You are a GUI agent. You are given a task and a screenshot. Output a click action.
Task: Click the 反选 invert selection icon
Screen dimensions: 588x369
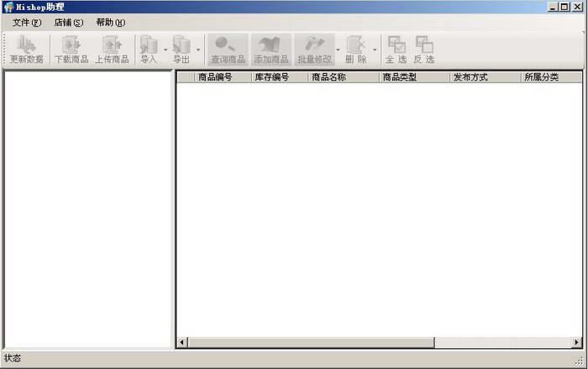pos(424,50)
